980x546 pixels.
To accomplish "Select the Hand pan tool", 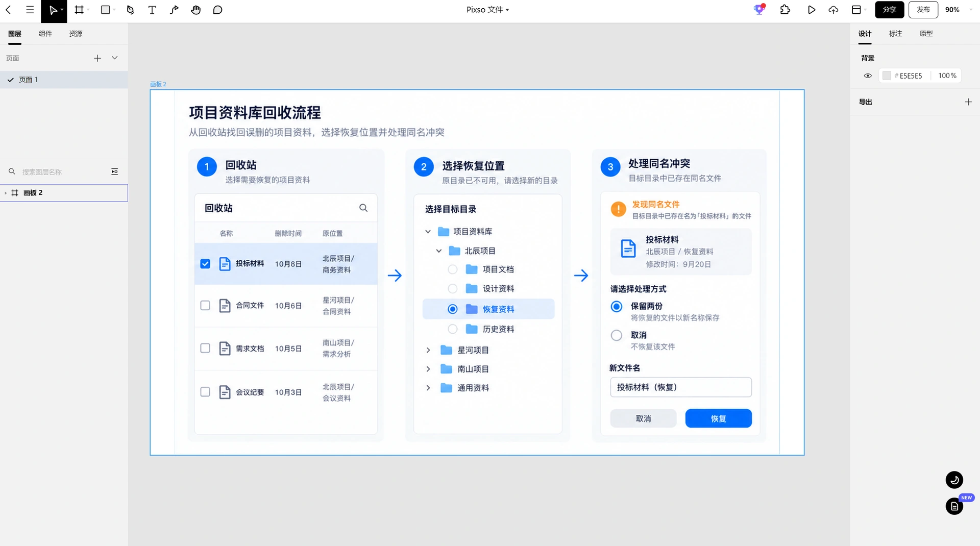I will click(196, 10).
